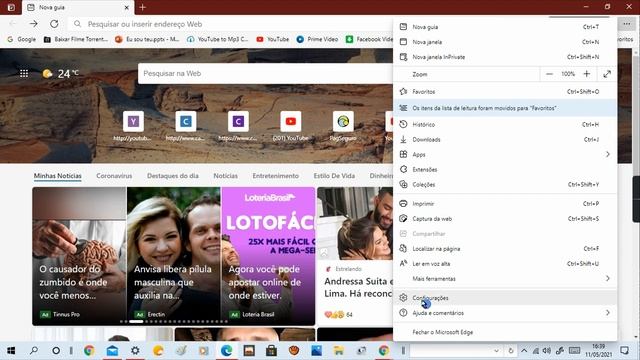Screen dimensions: 640x360
Task: Open Microsoft Store in taskbar
Action: point(271,351)
